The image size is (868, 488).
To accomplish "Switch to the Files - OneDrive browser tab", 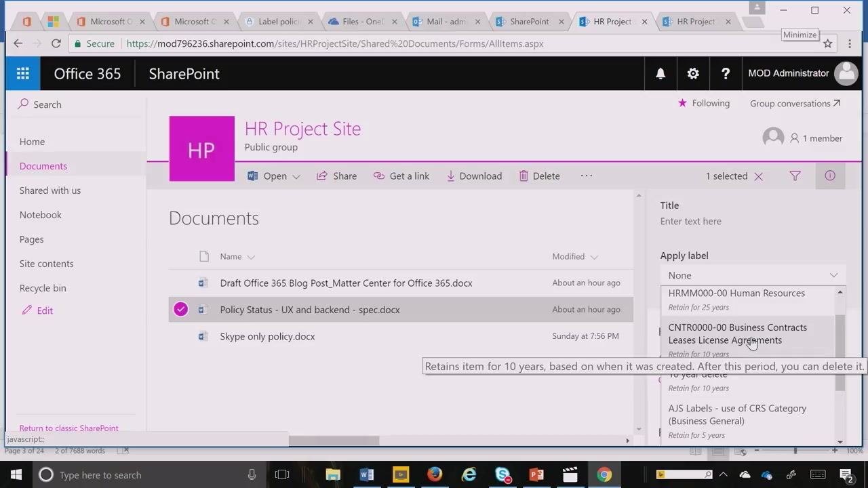I will [362, 22].
